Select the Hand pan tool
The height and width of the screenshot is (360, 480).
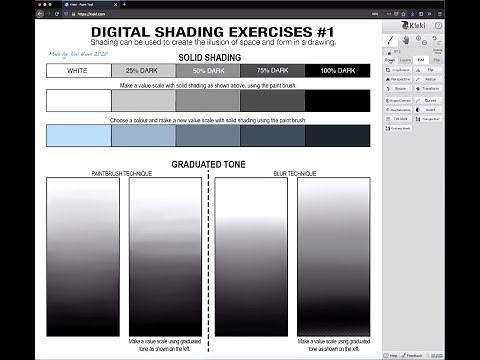click(x=405, y=40)
